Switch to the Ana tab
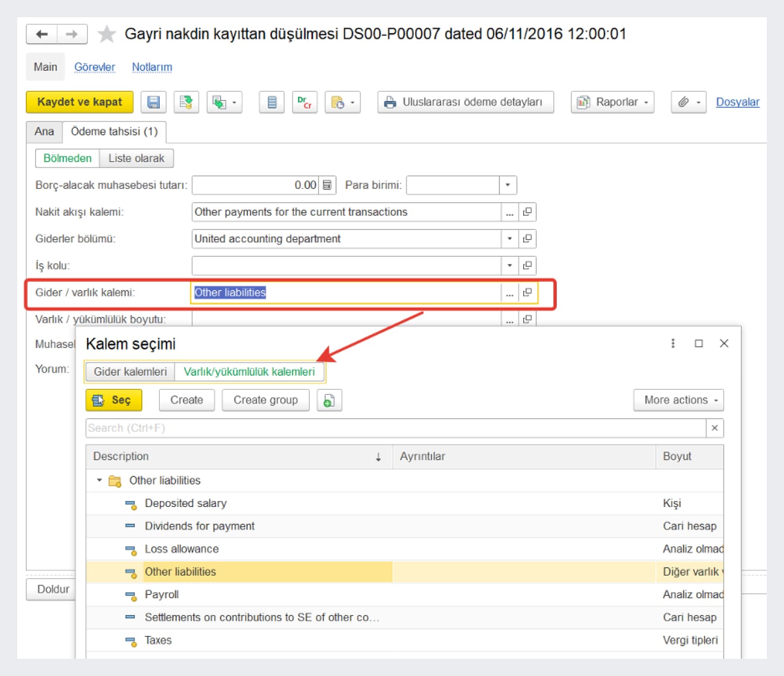Image resolution: width=784 pixels, height=676 pixels. click(x=44, y=131)
